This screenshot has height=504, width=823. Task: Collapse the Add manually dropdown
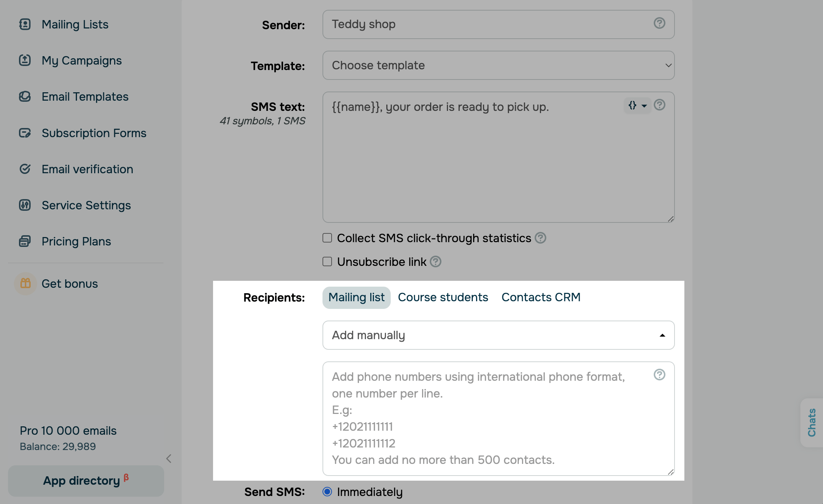[498, 335]
